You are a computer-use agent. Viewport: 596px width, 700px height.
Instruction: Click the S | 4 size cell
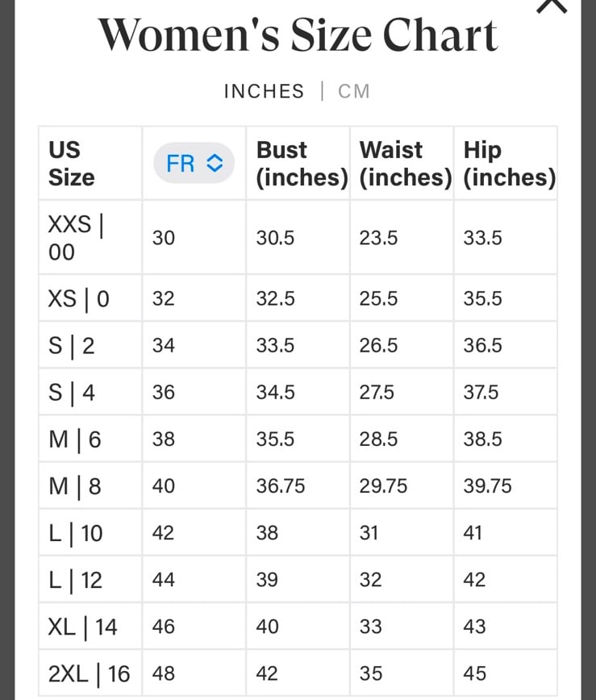[x=90, y=393]
